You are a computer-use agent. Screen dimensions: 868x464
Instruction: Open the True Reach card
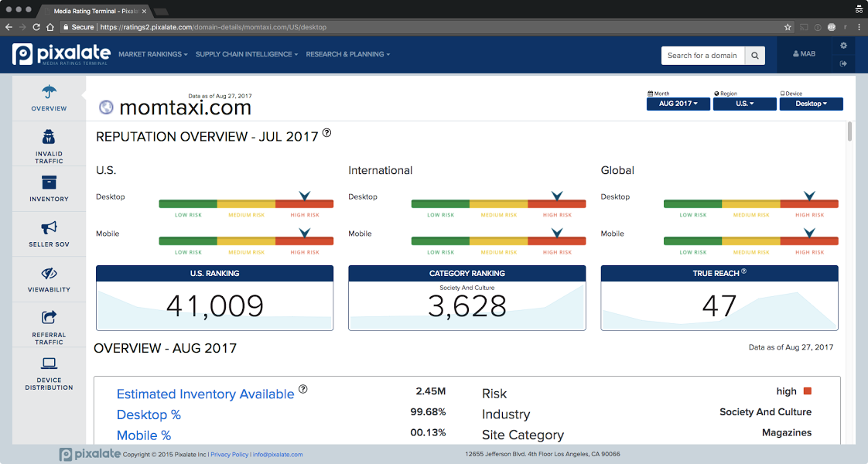click(x=719, y=298)
